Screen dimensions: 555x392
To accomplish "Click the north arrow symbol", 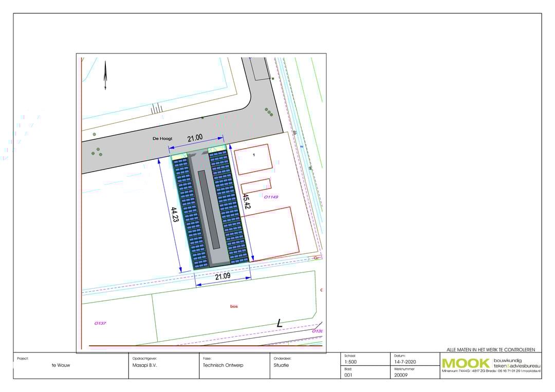I will (105, 76).
